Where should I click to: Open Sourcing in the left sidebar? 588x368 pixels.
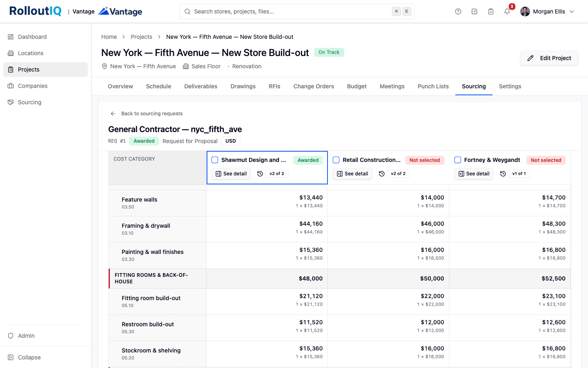click(45, 102)
